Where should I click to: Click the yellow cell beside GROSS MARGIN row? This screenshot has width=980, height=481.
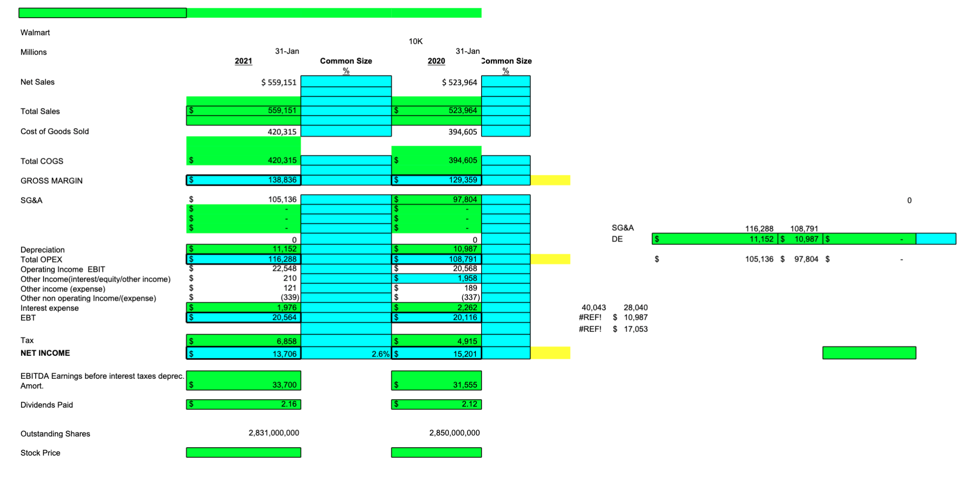550,180
